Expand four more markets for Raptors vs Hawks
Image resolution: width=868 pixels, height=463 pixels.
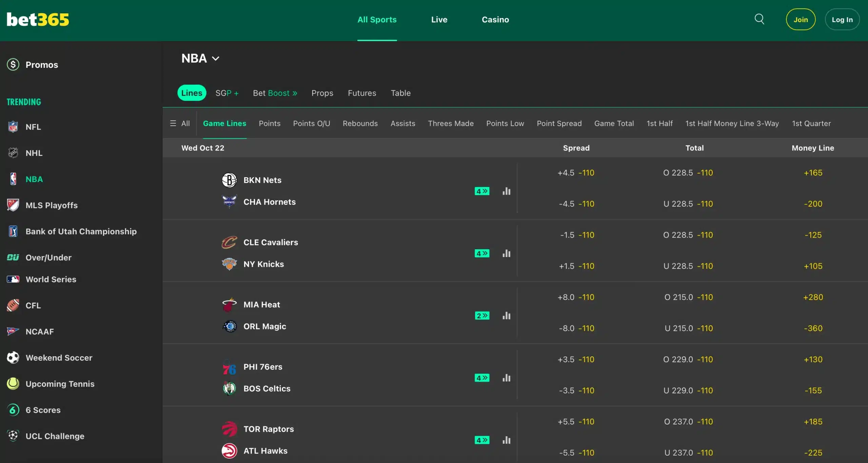click(x=482, y=440)
